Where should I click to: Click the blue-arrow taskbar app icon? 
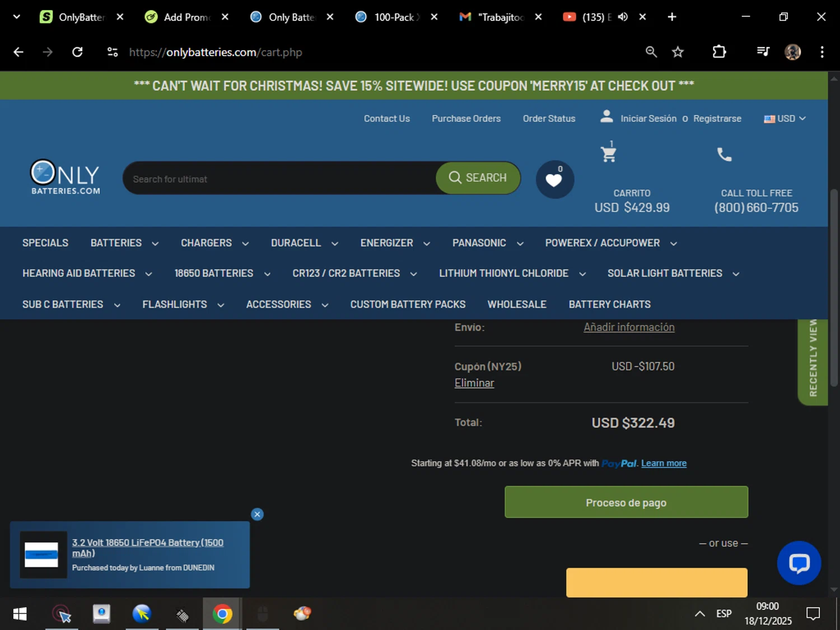coord(142,614)
